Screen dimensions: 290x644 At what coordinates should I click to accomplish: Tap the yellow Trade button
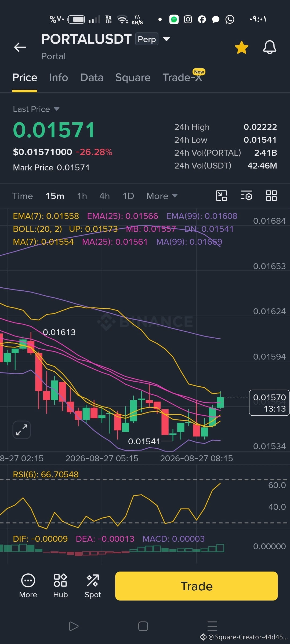click(197, 586)
